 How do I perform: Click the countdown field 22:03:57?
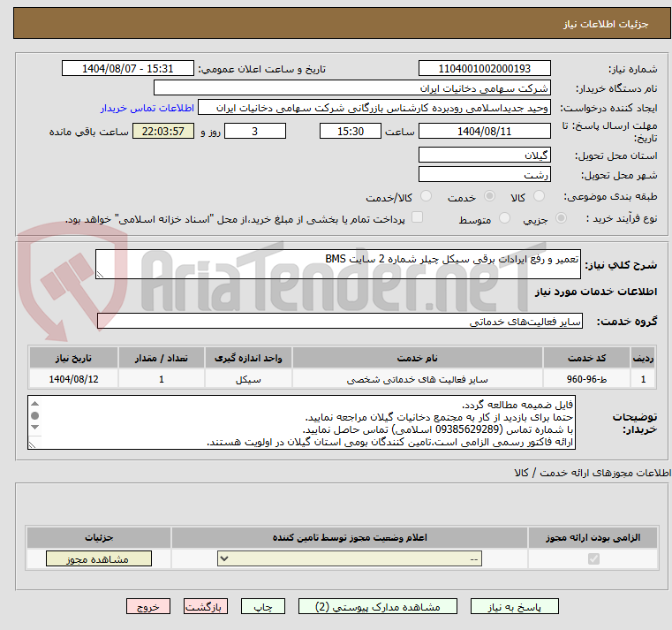tap(162, 132)
